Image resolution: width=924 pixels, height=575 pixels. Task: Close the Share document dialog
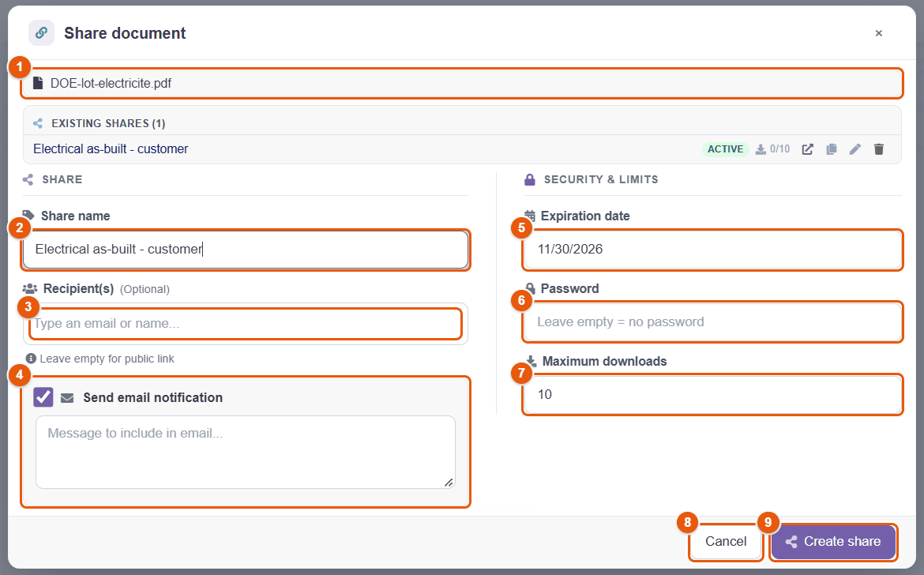[x=879, y=33]
